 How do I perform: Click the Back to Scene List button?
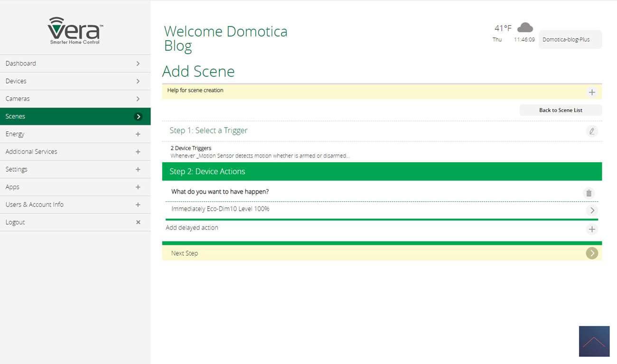560,110
